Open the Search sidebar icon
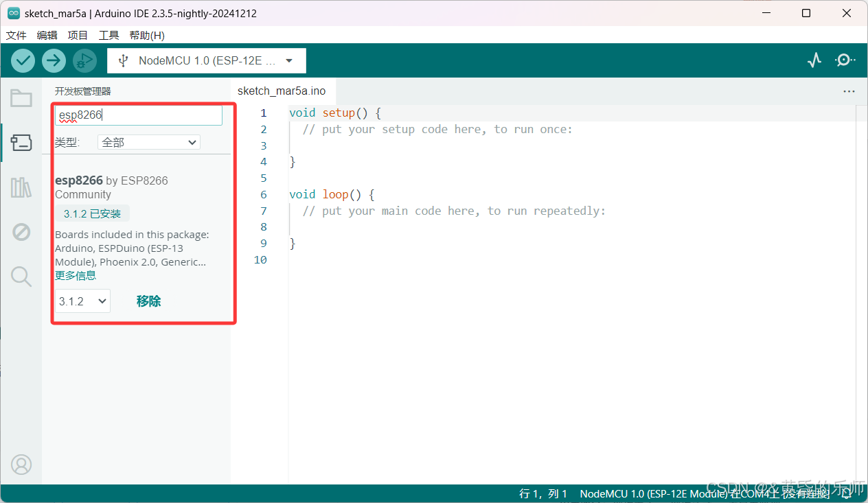Screen dimensions: 868x503 (x=21, y=277)
